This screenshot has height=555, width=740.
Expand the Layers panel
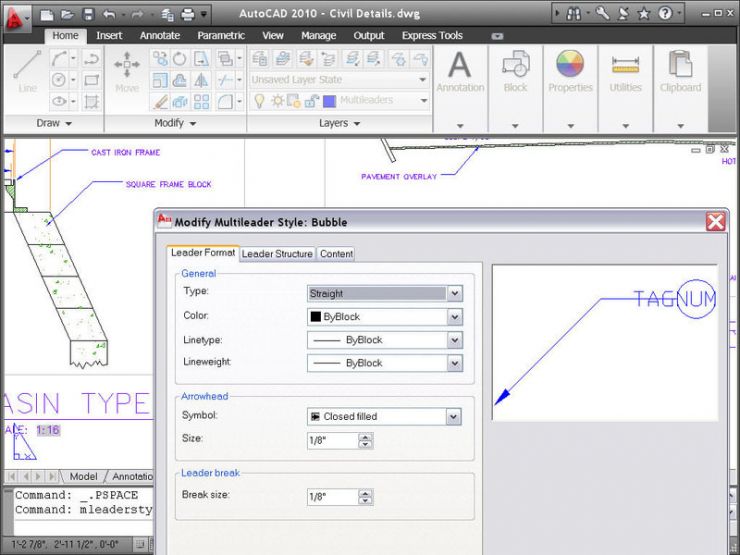[339, 123]
